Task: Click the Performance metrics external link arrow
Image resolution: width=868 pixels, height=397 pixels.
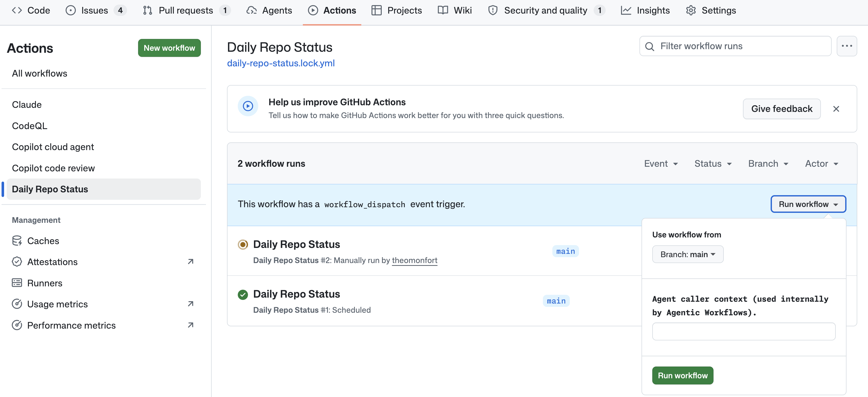Action: tap(191, 325)
